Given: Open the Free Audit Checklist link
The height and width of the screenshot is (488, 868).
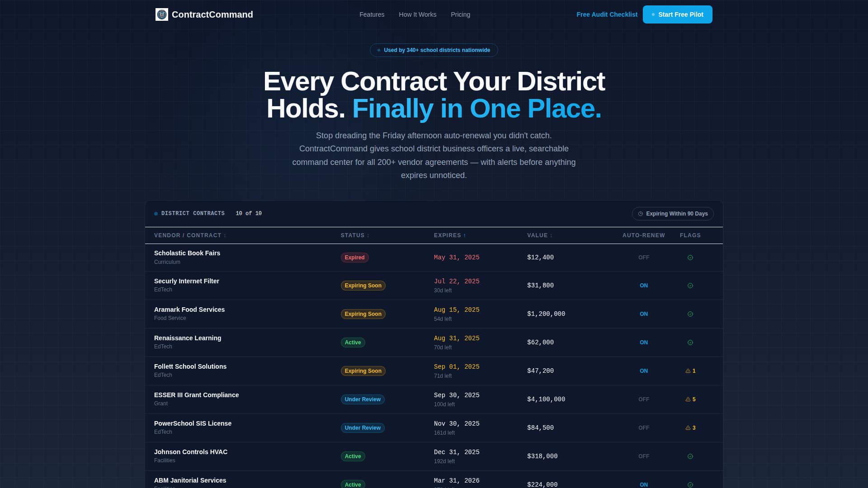Looking at the screenshot, I should click(607, 14).
